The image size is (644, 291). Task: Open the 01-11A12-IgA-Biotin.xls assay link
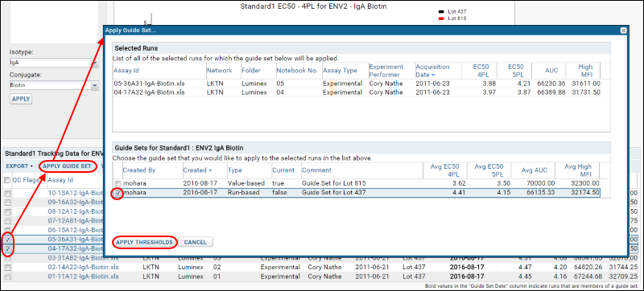tap(84, 277)
